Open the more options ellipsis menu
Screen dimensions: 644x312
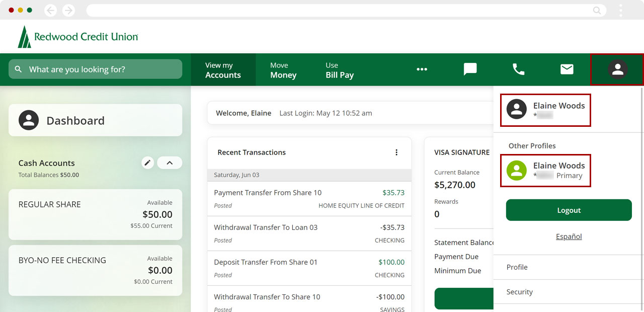422,69
